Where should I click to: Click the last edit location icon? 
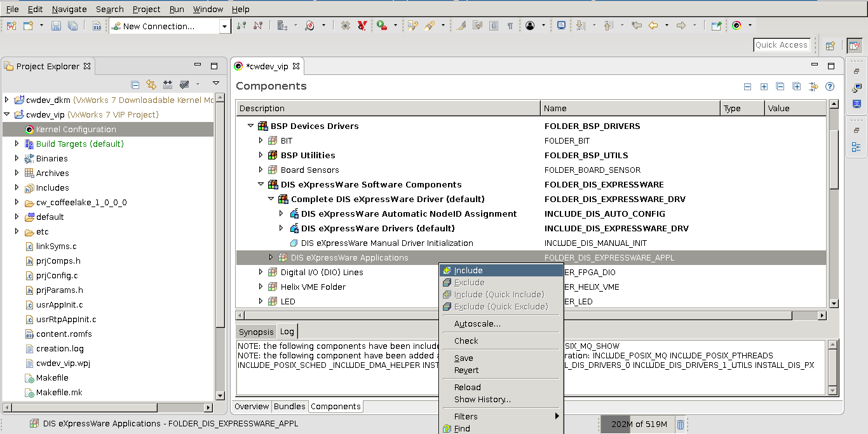[636, 26]
